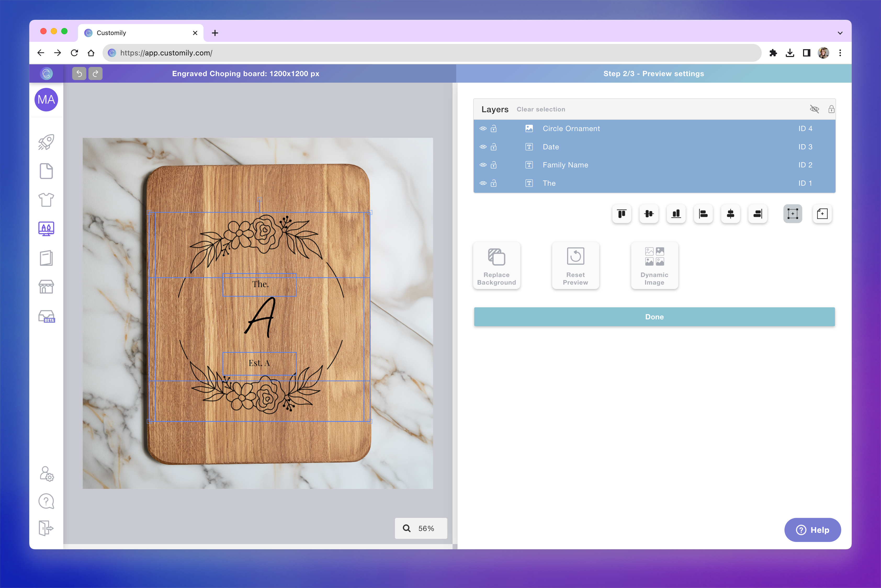Click the Done button
Image resolution: width=881 pixels, height=588 pixels.
(x=654, y=317)
